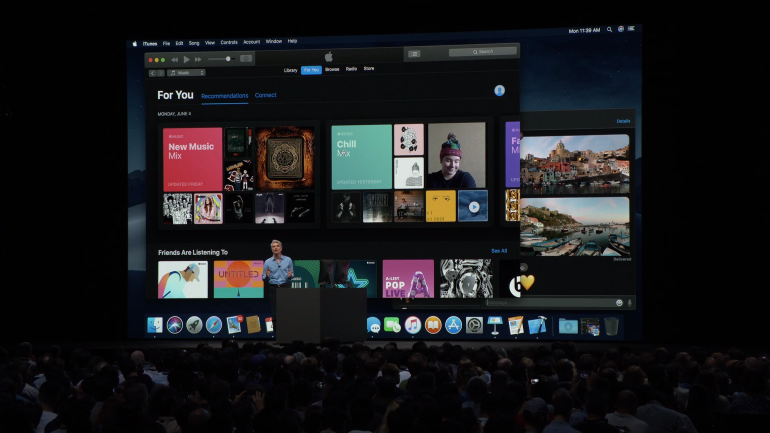Open the View menu

(210, 43)
